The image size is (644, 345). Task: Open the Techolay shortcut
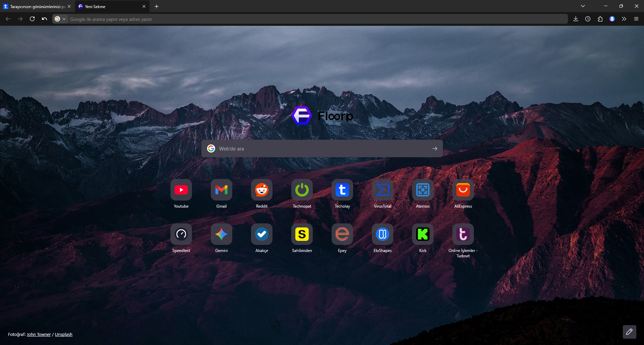[x=342, y=190]
